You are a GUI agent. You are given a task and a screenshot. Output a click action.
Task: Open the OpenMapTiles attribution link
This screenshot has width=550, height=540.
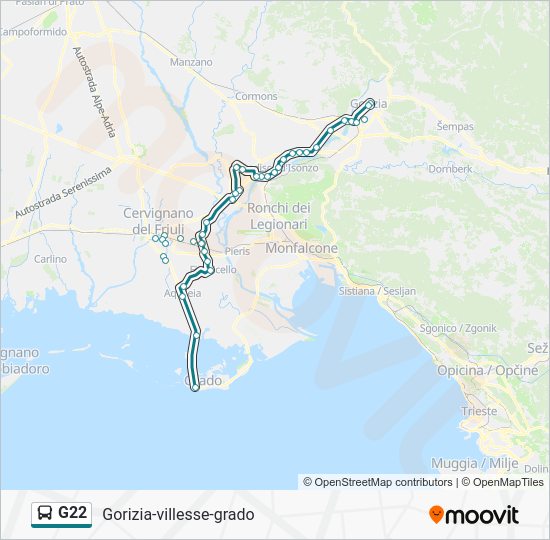coord(503,482)
